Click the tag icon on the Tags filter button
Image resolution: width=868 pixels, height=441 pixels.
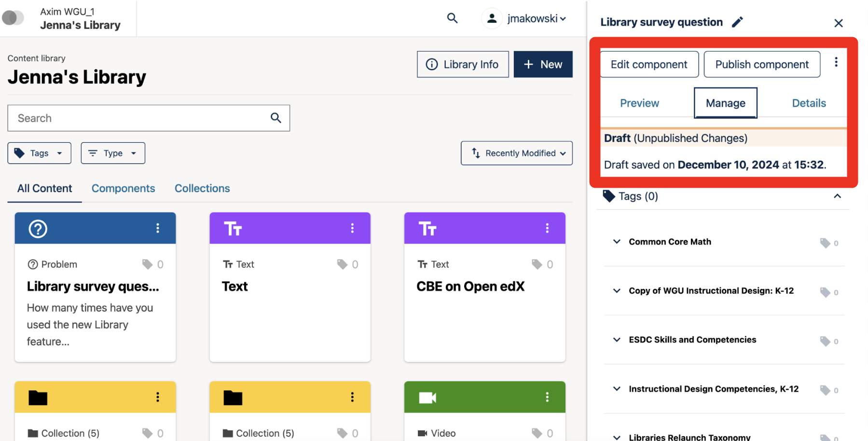point(20,153)
